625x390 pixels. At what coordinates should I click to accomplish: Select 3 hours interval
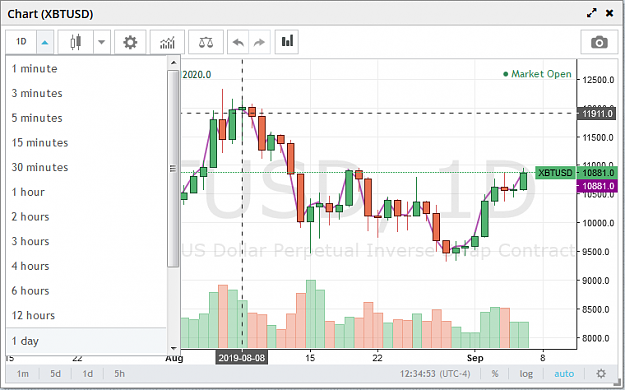[x=86, y=242]
